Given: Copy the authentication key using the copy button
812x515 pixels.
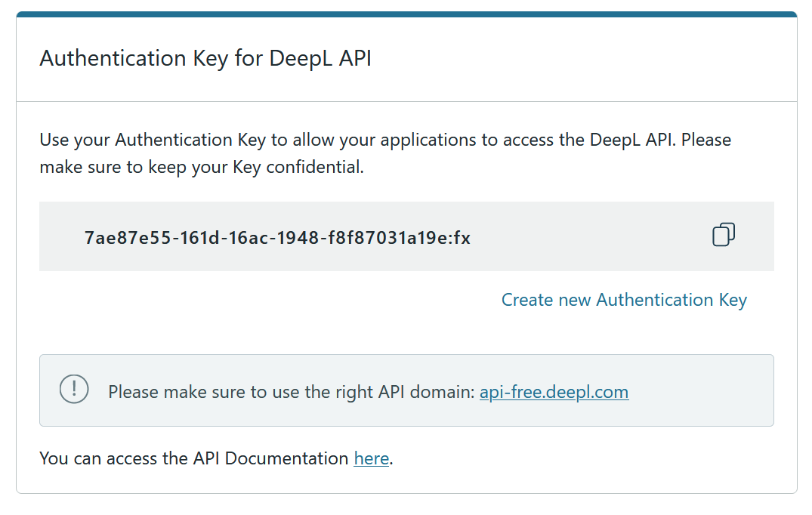Looking at the screenshot, I should [x=724, y=235].
